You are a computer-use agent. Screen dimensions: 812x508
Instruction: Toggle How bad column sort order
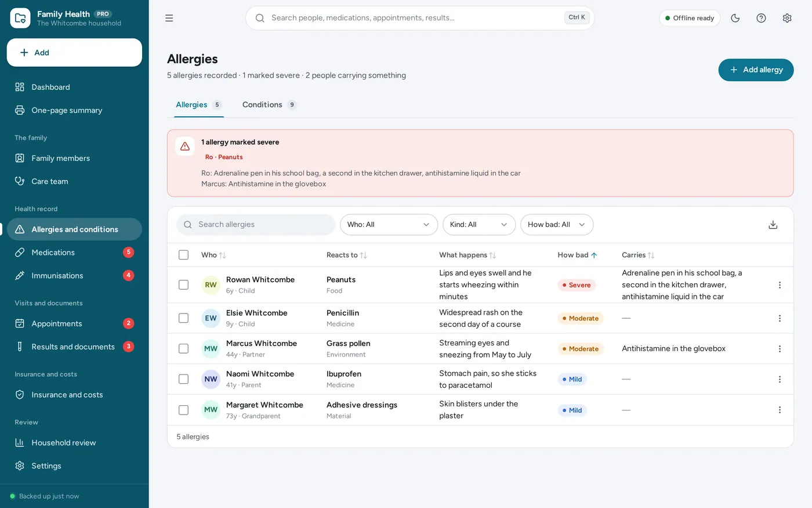tap(578, 255)
